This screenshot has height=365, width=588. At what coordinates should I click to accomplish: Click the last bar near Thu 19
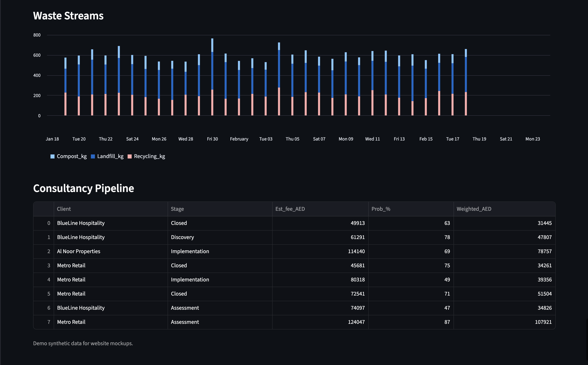click(x=466, y=82)
